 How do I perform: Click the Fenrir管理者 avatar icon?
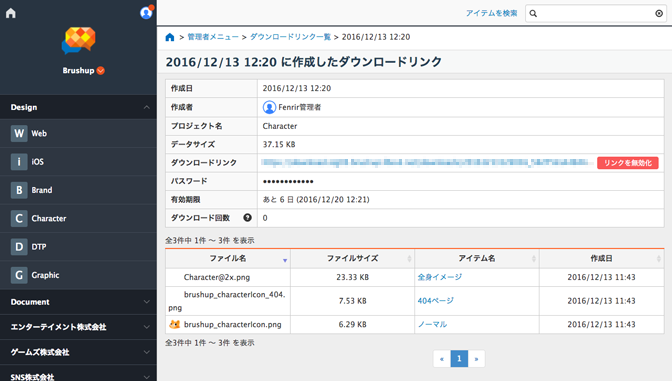(269, 107)
